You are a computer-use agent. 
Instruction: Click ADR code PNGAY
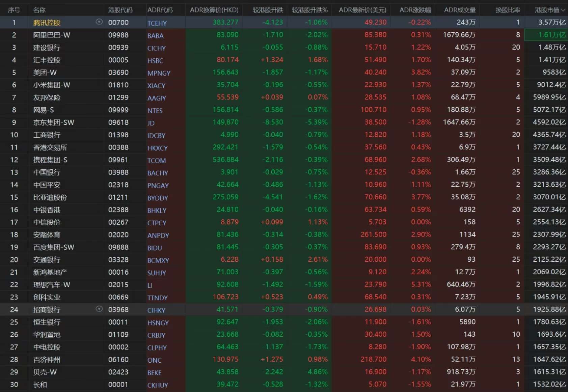[x=158, y=186]
